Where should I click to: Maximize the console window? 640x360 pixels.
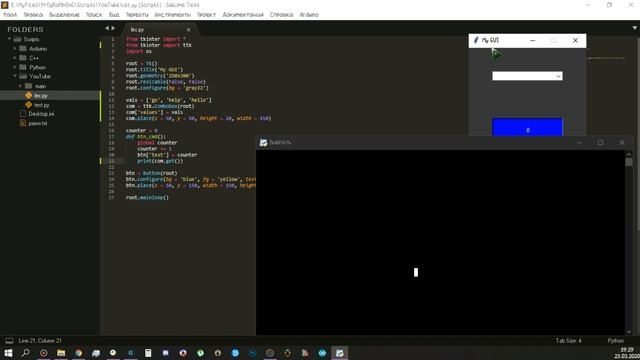[x=600, y=142]
